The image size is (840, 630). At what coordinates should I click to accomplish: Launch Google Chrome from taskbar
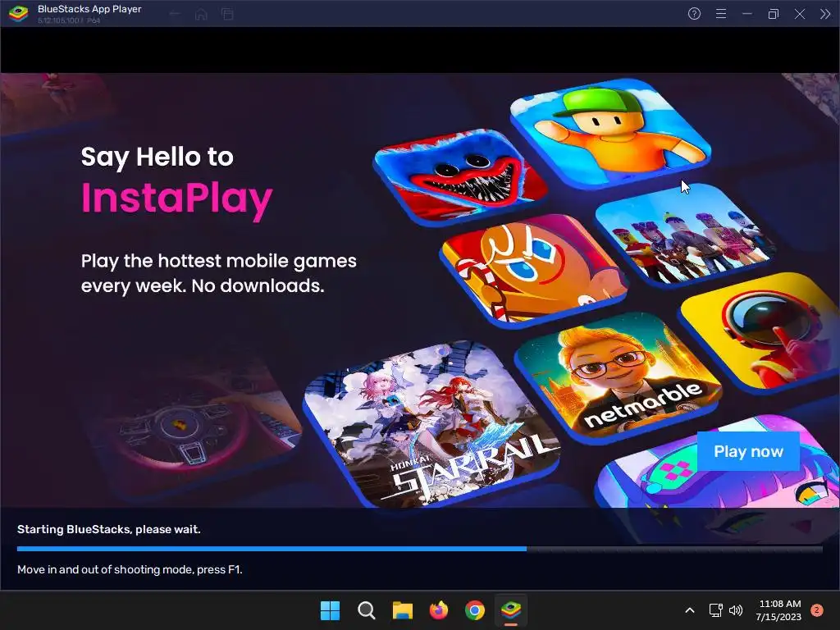click(475, 610)
